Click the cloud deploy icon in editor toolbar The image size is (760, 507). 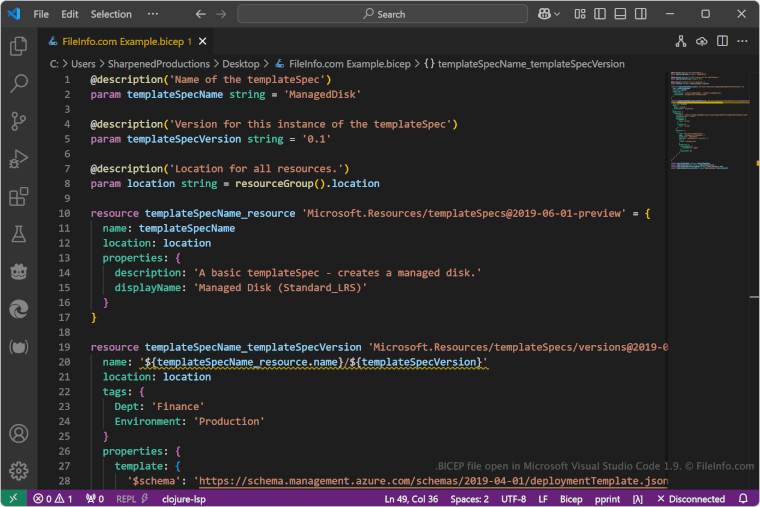pyautogui.click(x=701, y=41)
